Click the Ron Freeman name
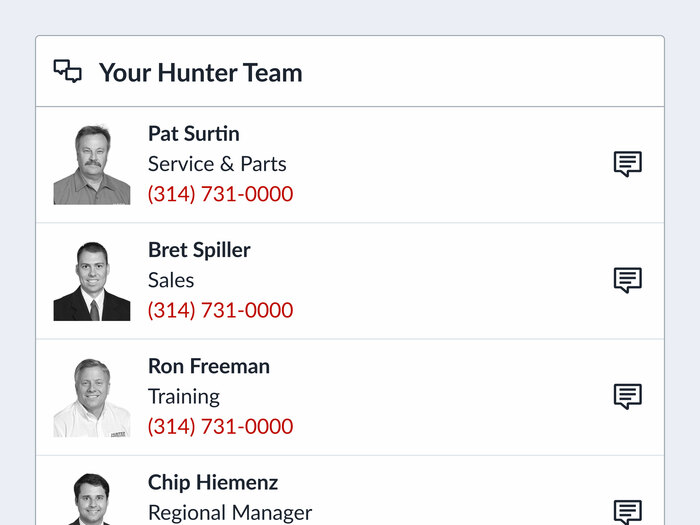 coord(209,366)
